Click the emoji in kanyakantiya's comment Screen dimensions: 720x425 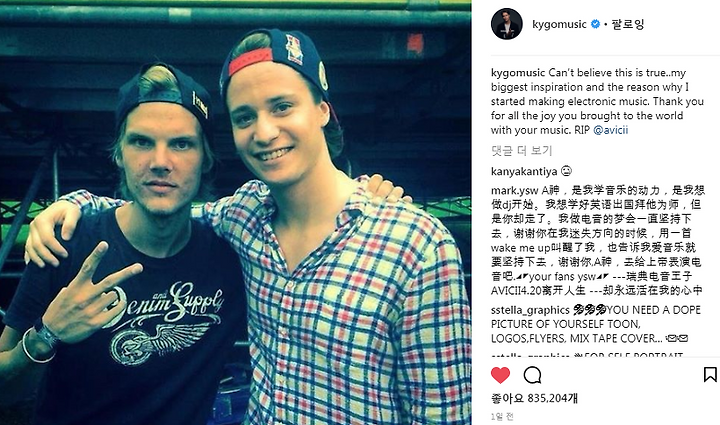[566, 171]
